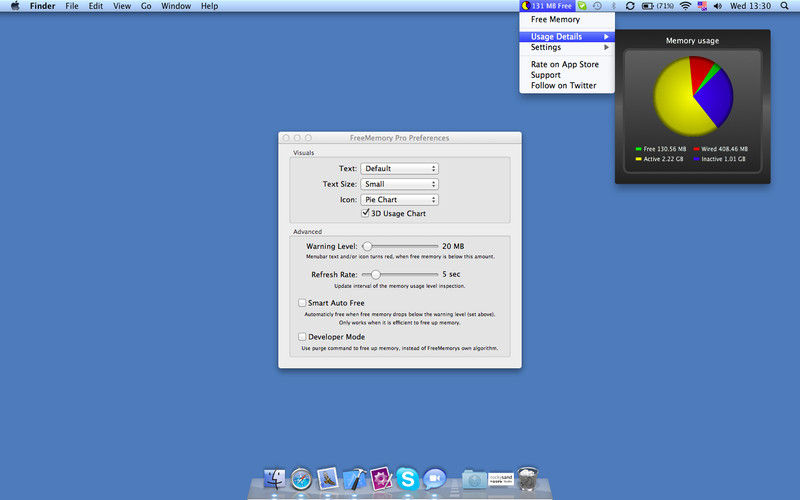Click the 3D pie chart in Memory usage
The width and height of the screenshot is (800, 500).
(693, 96)
